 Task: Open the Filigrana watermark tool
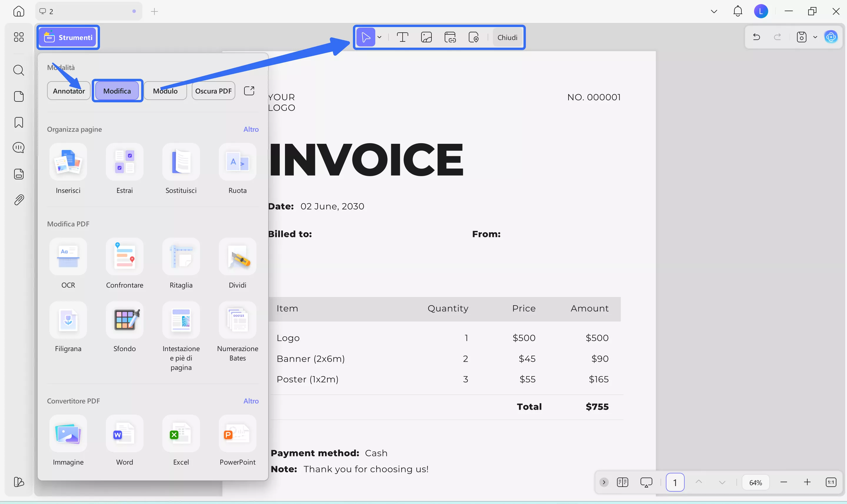(68, 321)
